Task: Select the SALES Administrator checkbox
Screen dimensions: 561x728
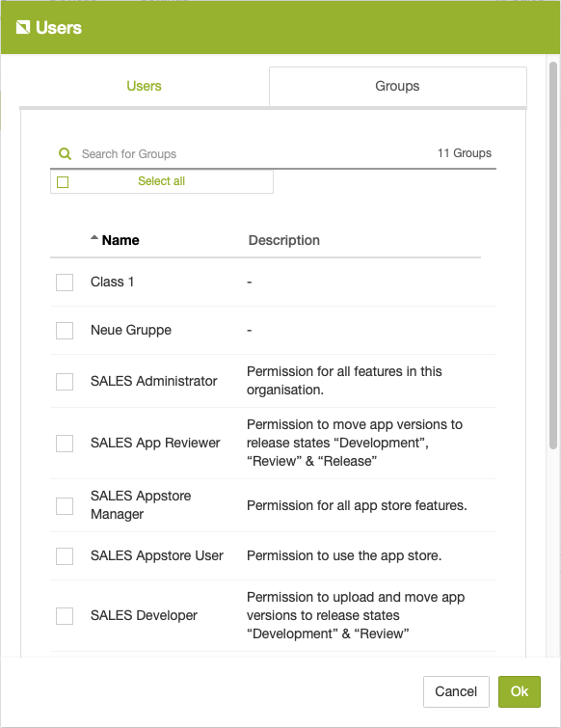Action: 65,382
